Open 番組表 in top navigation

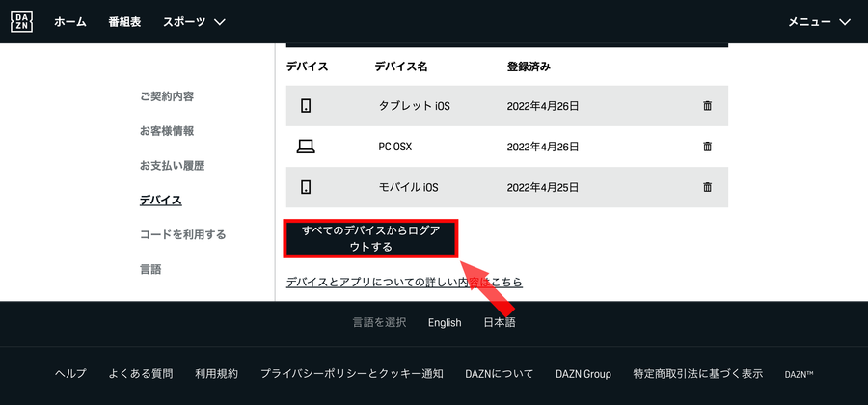(124, 22)
